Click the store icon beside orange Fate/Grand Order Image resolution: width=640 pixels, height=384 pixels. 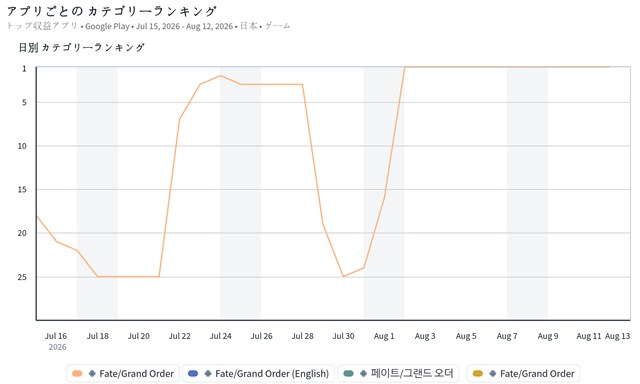92,373
